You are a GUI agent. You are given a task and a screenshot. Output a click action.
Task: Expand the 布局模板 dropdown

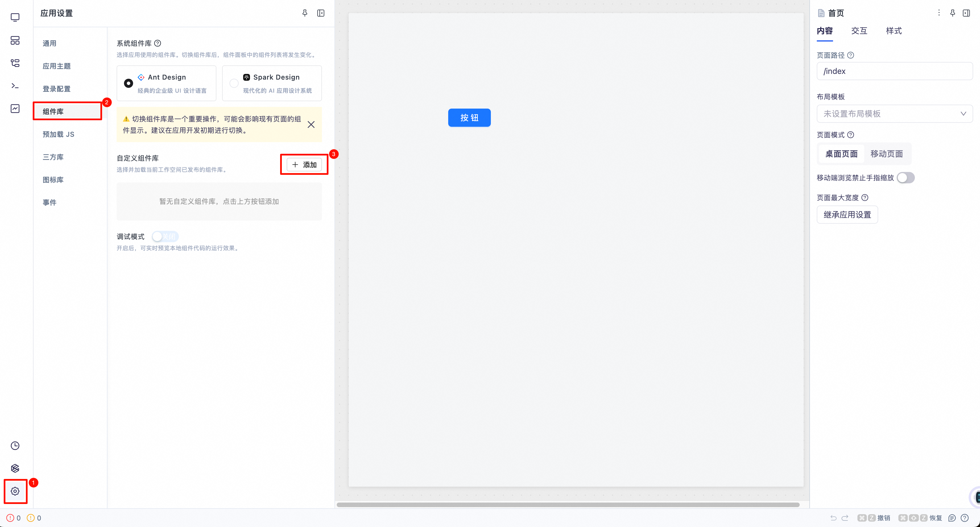point(894,114)
